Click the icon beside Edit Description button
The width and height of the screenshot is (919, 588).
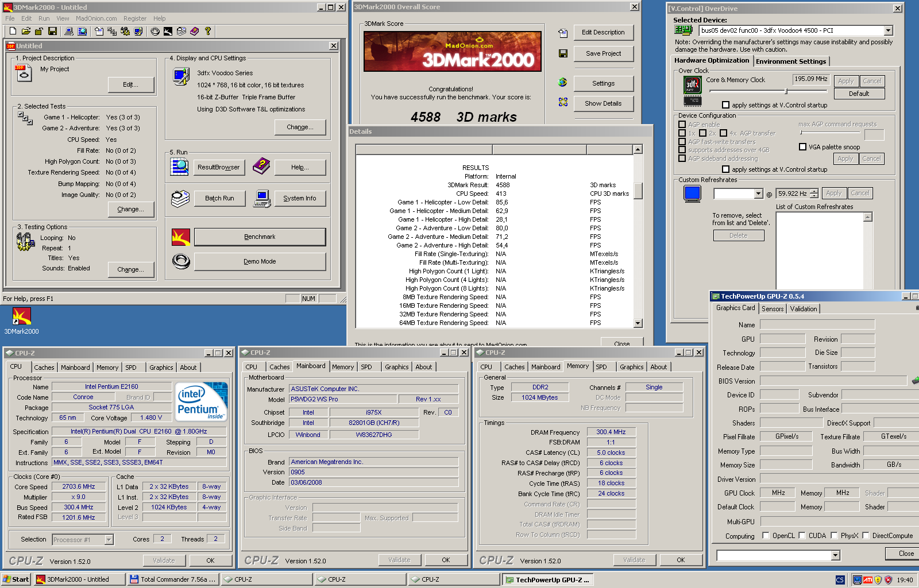tap(563, 33)
